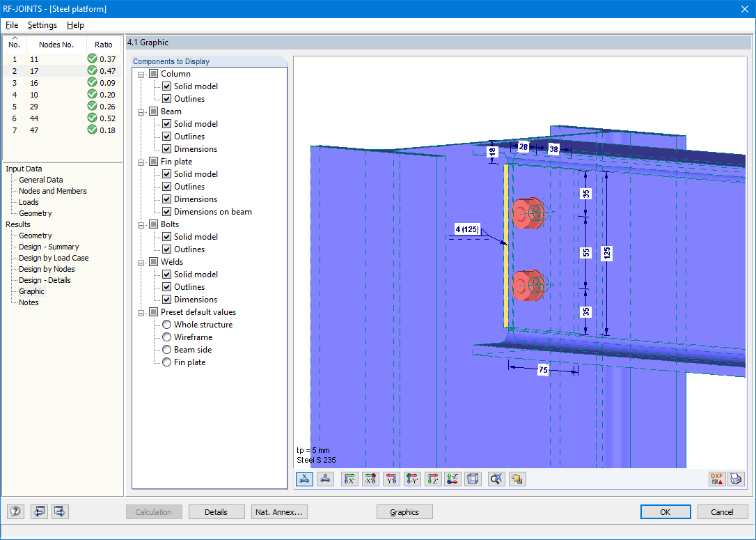Click ratio value 0.09

pos(107,83)
